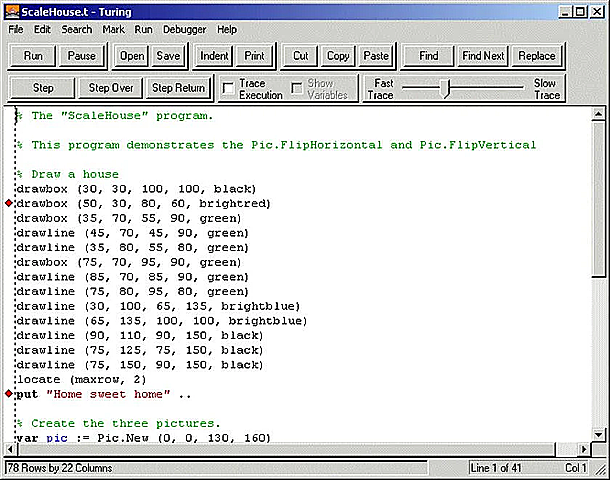The image size is (610, 480).
Task: Open the Search menu
Action: point(77,30)
